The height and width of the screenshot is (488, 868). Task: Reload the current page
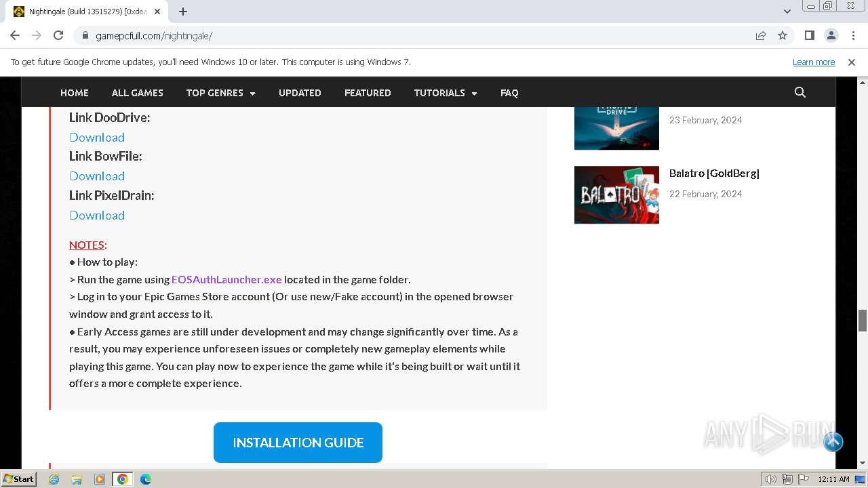click(58, 35)
